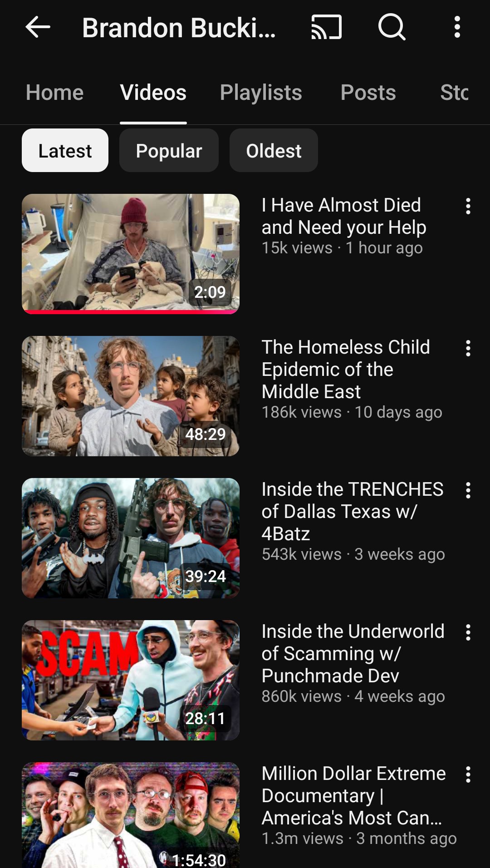Open options for Homeless Child Epidemic video

468,348
